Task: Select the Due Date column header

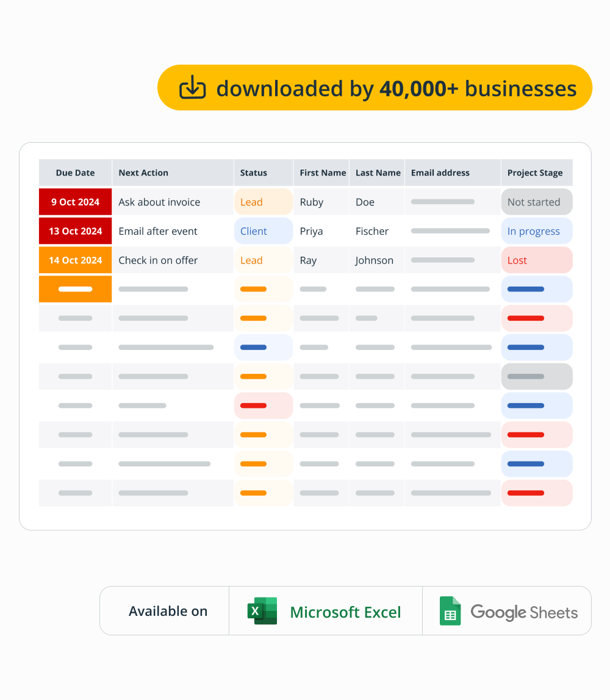Action: click(x=75, y=173)
